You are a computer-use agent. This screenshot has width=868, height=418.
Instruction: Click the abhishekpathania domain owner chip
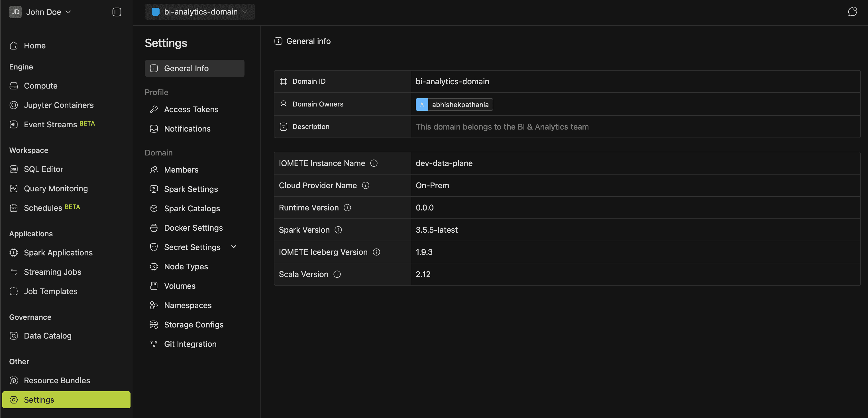[454, 104]
